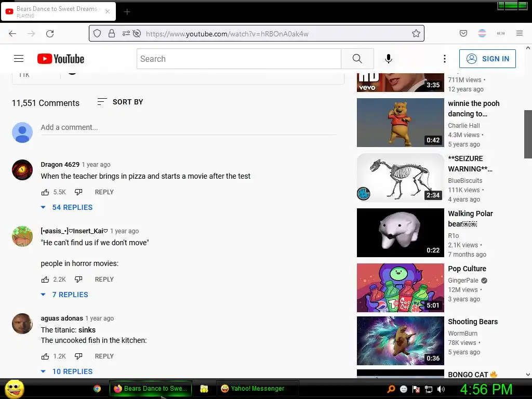Click the 4:56 PM taskbar clock

pyautogui.click(x=486, y=389)
